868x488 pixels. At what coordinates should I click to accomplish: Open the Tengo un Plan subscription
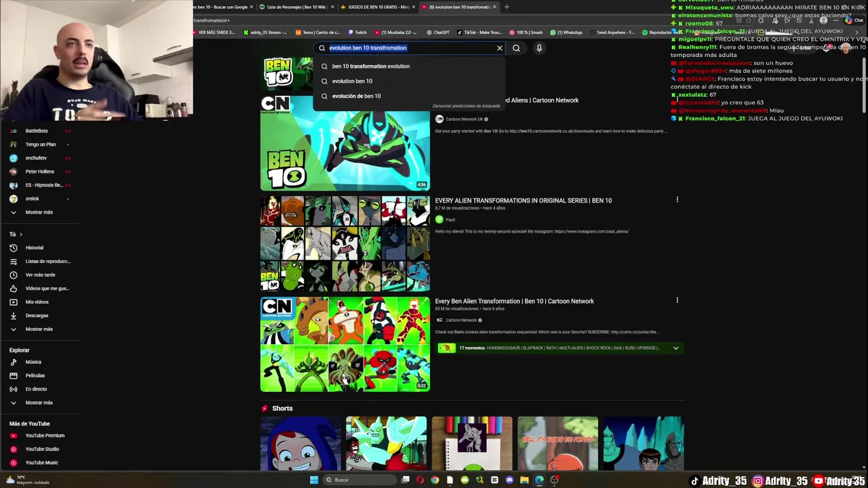(41, 144)
